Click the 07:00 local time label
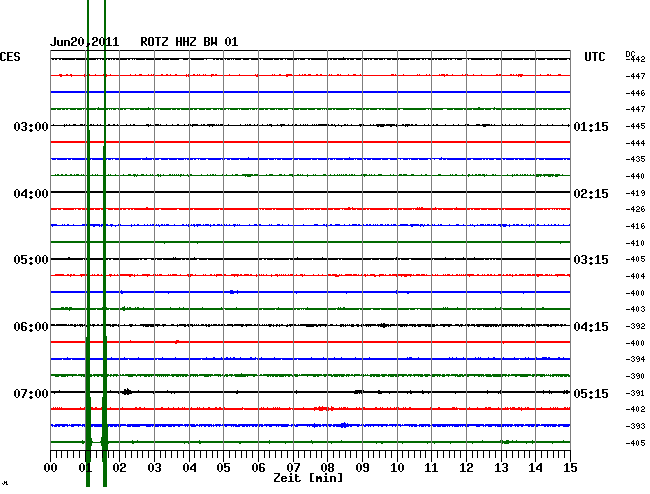 [31, 393]
